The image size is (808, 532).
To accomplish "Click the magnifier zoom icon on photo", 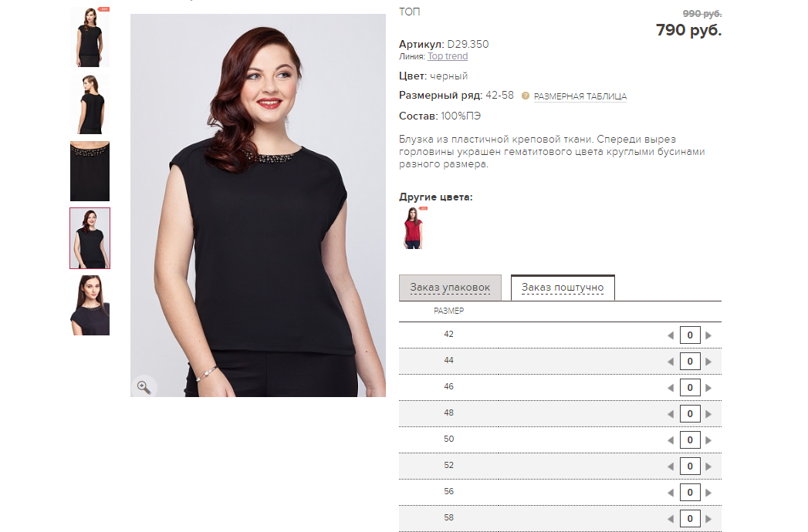I will click(x=144, y=387).
